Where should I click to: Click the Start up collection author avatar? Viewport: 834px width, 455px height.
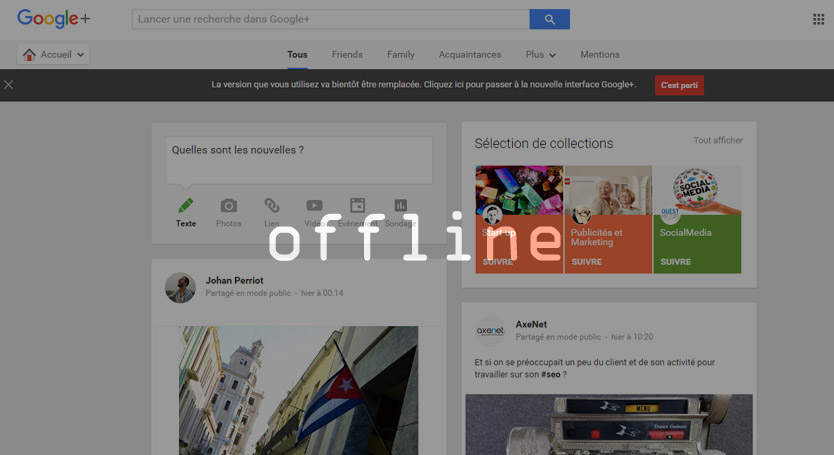click(493, 215)
